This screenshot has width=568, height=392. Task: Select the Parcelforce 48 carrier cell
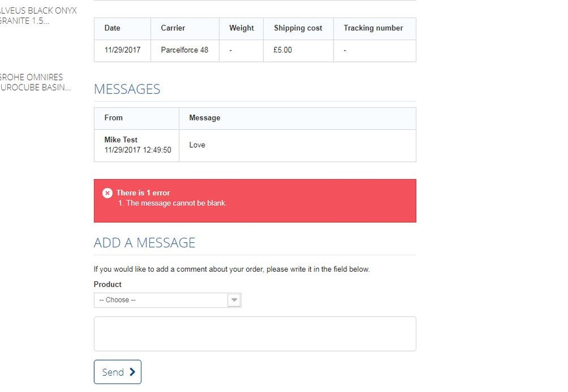(x=185, y=50)
